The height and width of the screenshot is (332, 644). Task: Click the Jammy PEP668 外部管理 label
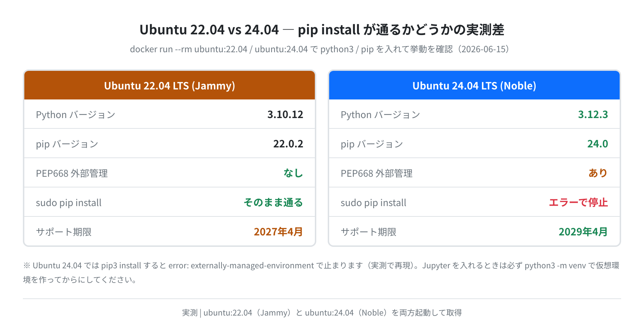[72, 173]
